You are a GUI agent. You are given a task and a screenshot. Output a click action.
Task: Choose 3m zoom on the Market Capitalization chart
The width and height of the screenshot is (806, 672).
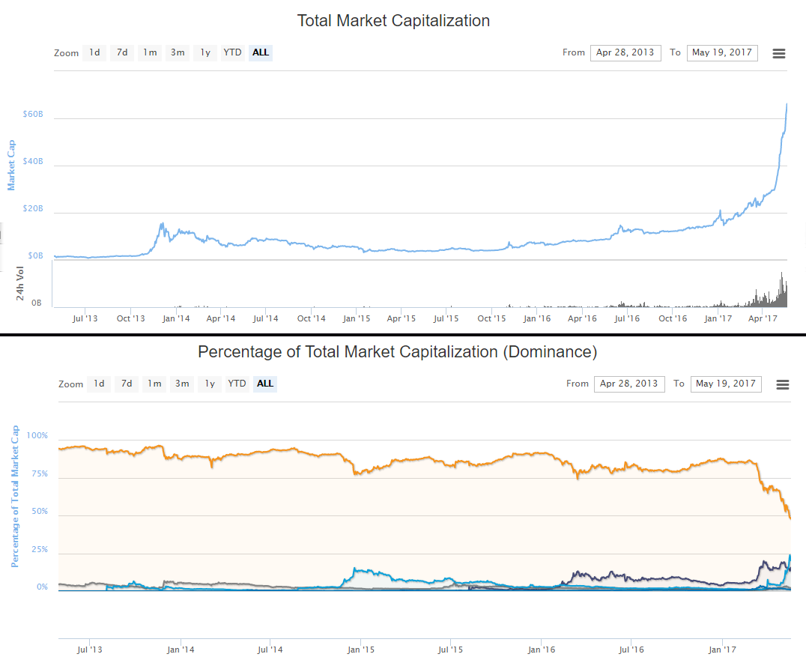[178, 52]
